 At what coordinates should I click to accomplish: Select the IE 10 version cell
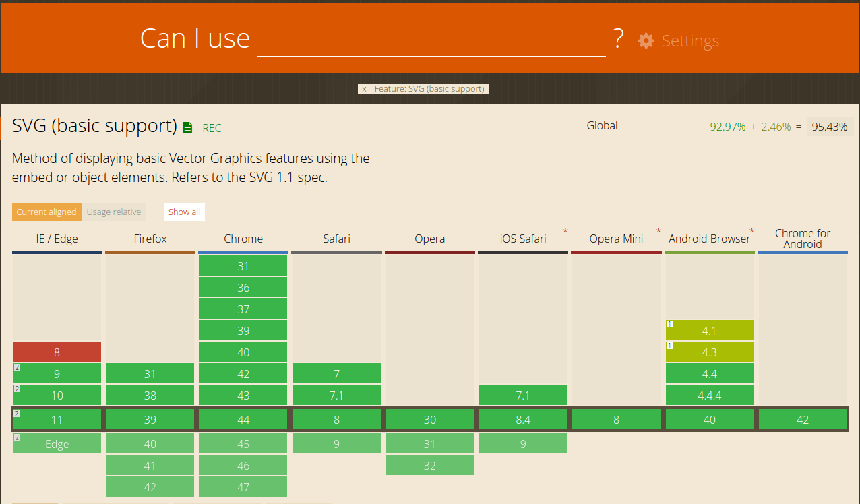click(57, 395)
